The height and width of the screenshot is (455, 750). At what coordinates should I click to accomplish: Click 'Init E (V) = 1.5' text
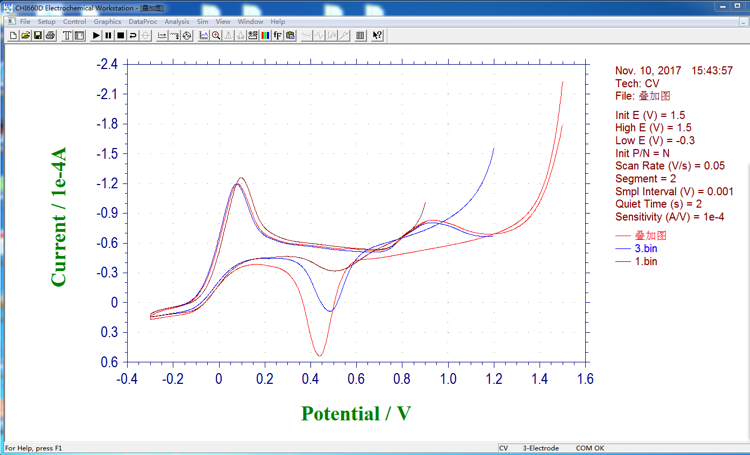point(650,115)
